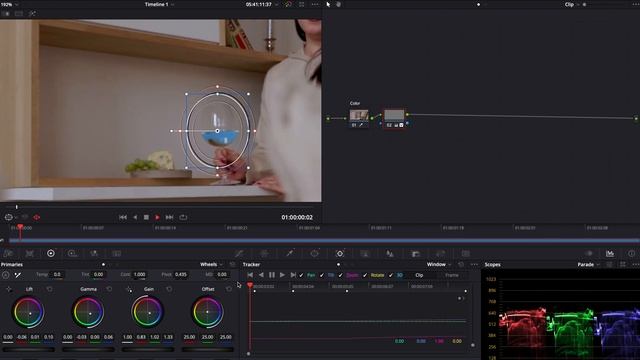The height and width of the screenshot is (360, 640).
Task: Select the hand pan tool in node editor
Action: (338, 4)
